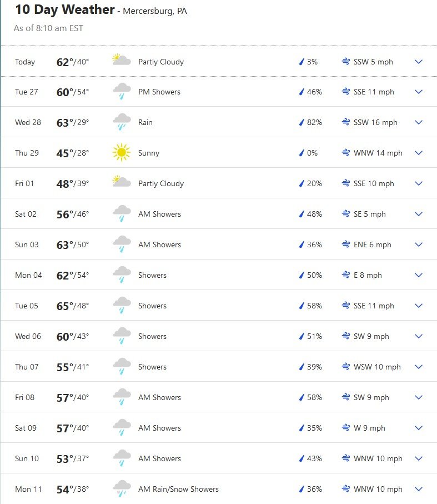Click the sunny icon for Thu 29
This screenshot has height=504, width=437.
pos(121,152)
